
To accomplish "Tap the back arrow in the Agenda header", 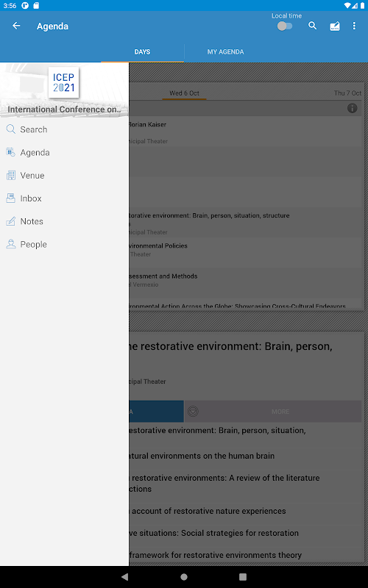I will [x=16, y=26].
